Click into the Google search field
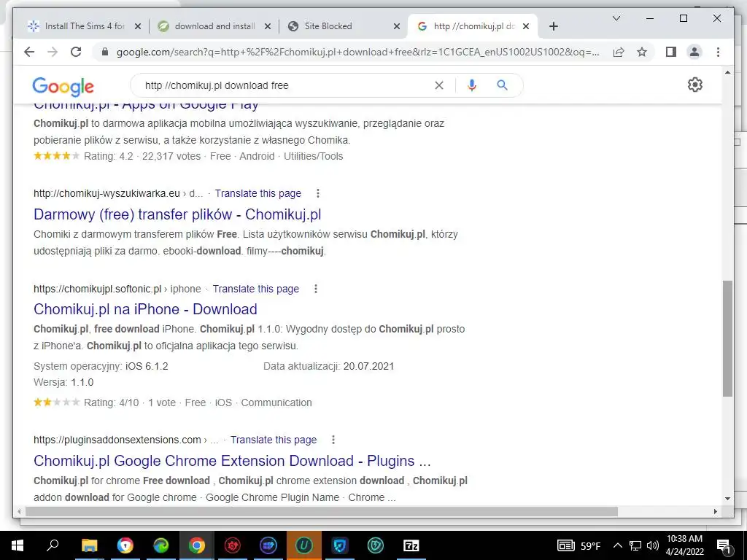747x560 pixels. point(286,85)
